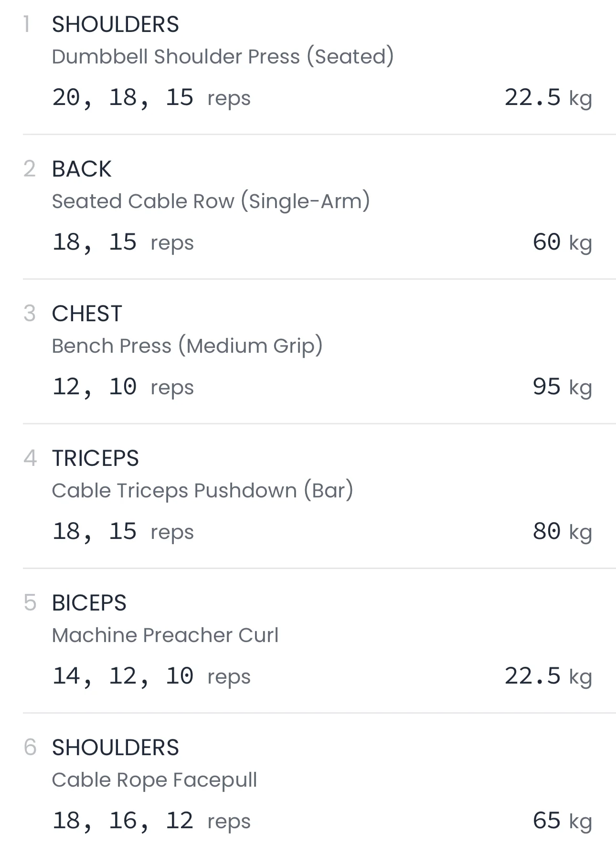Screen dimensions: 616x844
Task: Click the CHEST muscle group heading
Action: point(87,314)
